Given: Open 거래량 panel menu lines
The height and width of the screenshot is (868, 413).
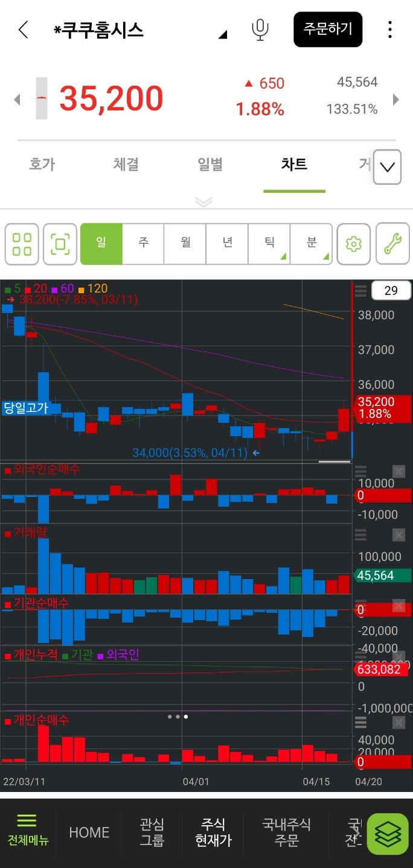Looking at the screenshot, I should tap(360, 534).
